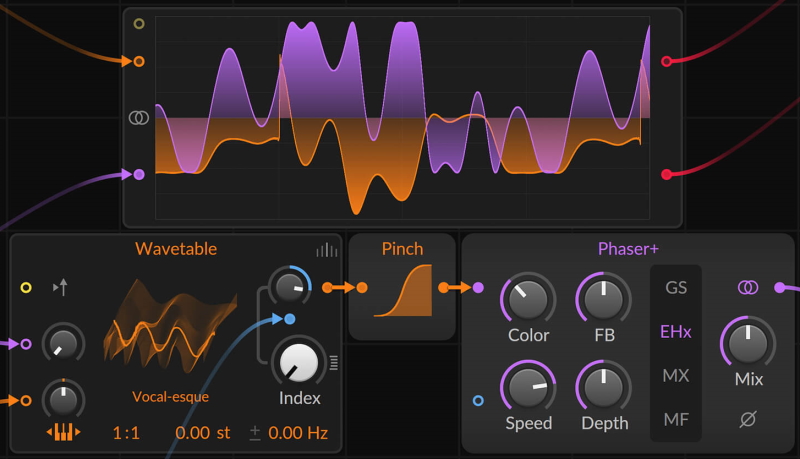Click the Wavetable orange output port
This screenshot has width=800, height=459.
[x=327, y=288]
